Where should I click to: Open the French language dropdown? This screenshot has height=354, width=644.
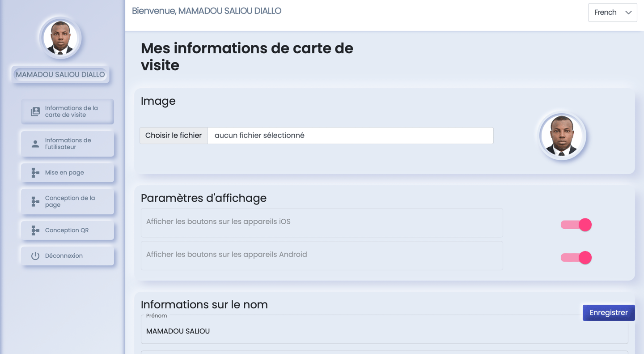(612, 13)
